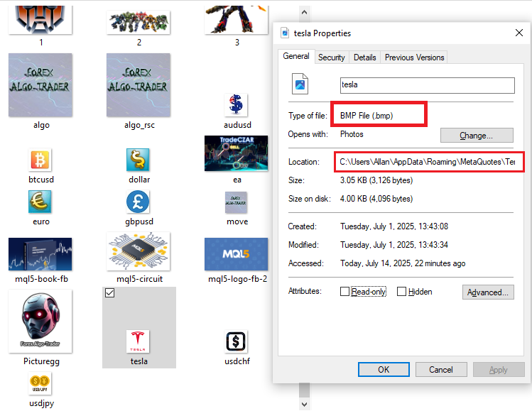Click image file icon in Properties dialog
This screenshot has width=532, height=411.
(300, 84)
